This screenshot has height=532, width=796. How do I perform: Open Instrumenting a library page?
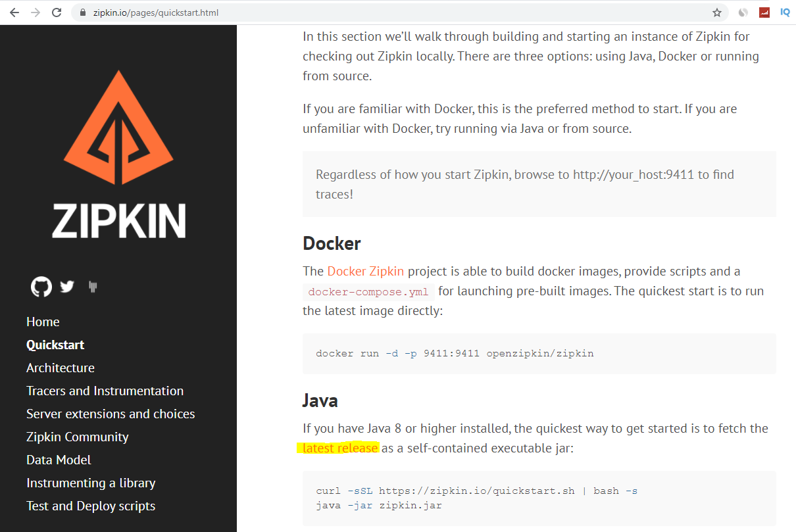(x=91, y=483)
